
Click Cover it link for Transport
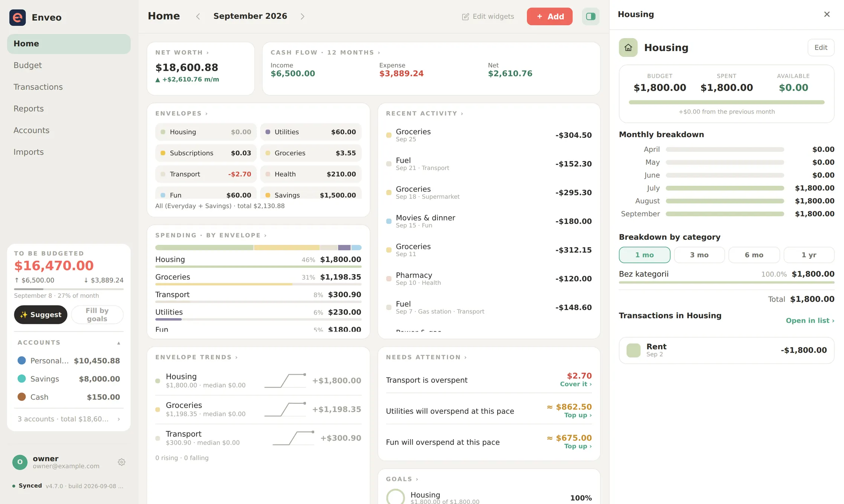(x=576, y=384)
